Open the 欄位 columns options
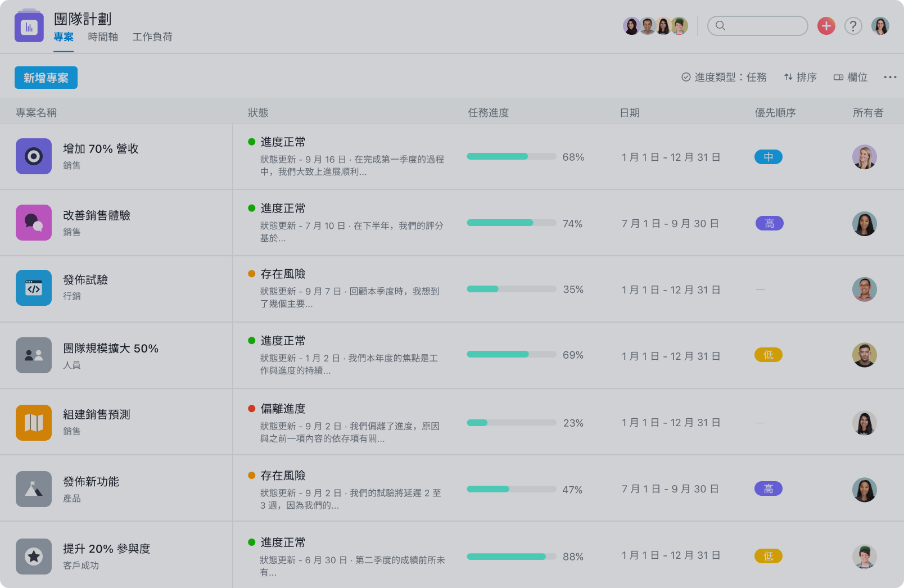 [851, 78]
